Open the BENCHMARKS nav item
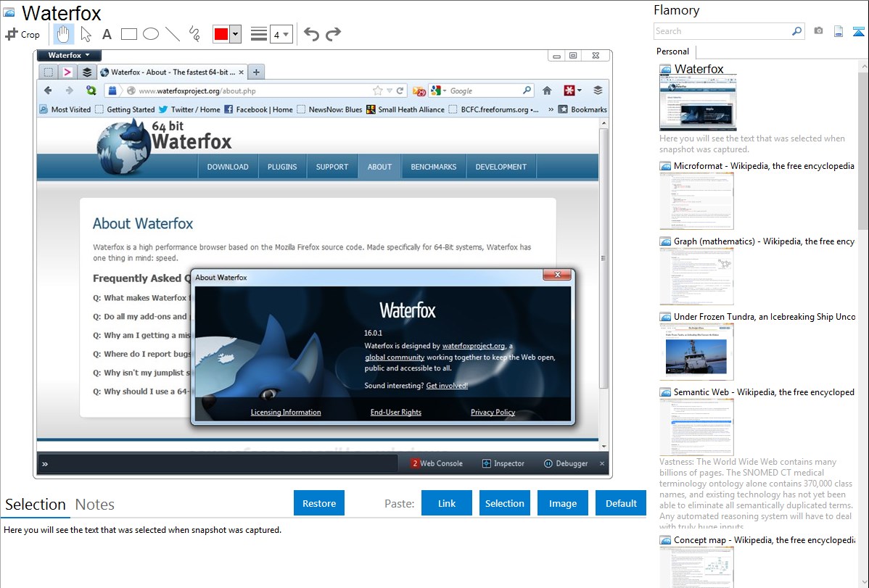The image size is (869, 588). (433, 167)
